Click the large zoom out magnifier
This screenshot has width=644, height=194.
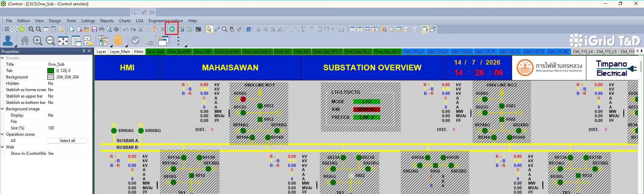pyautogui.click(x=50, y=41)
